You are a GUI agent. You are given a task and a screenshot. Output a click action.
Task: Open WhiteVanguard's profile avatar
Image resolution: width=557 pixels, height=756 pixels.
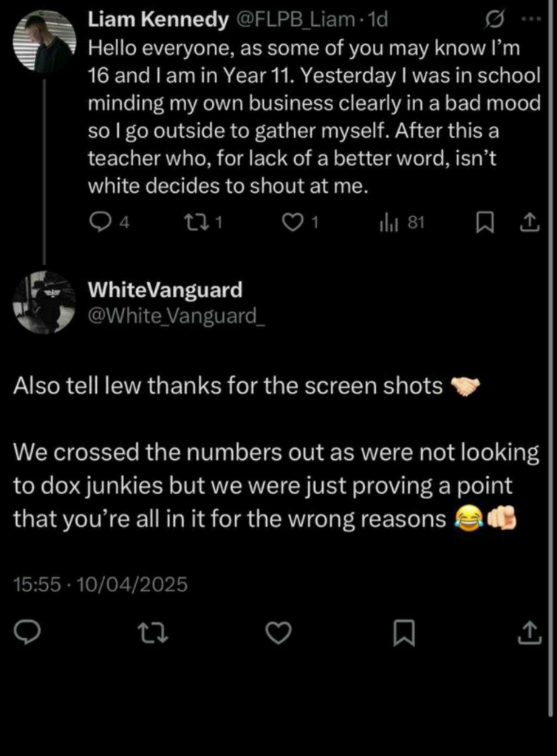(44, 302)
